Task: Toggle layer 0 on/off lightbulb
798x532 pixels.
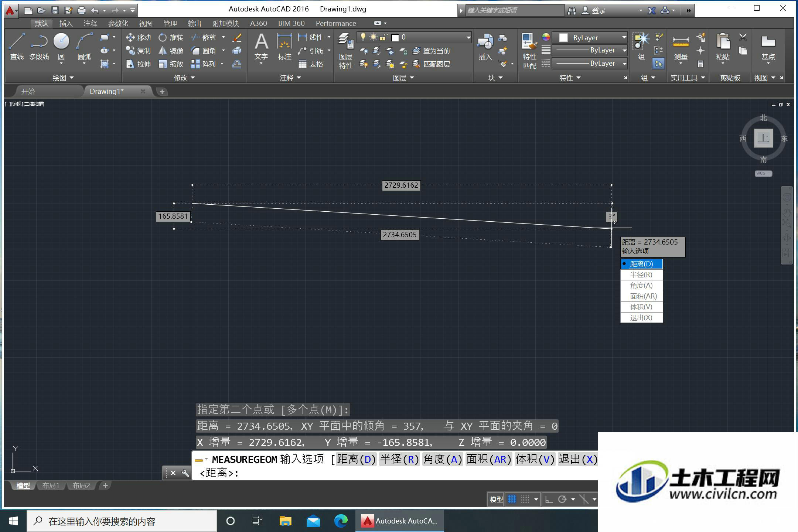Action: click(x=363, y=37)
